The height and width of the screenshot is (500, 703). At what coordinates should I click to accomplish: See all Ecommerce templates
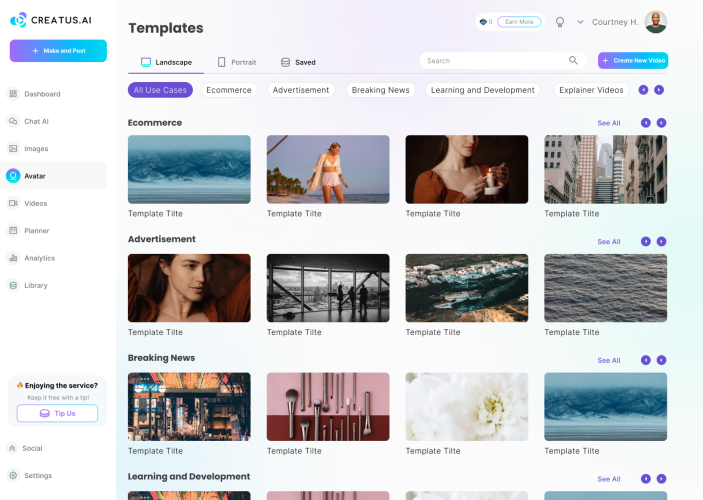[x=609, y=123]
